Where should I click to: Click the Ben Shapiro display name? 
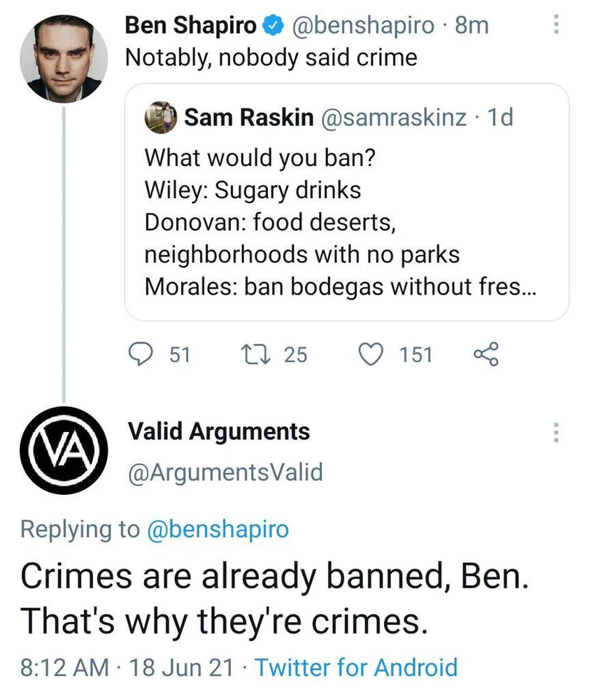pos(190,26)
